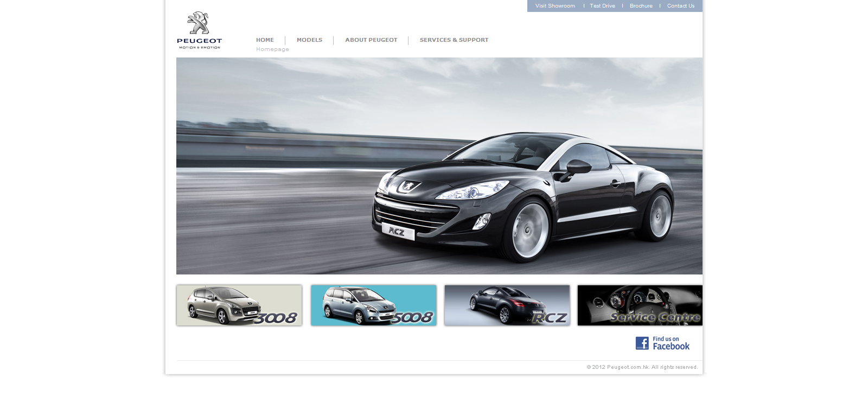Select the Homepage submenu link
The width and height of the screenshot is (868, 409).
[x=272, y=49]
